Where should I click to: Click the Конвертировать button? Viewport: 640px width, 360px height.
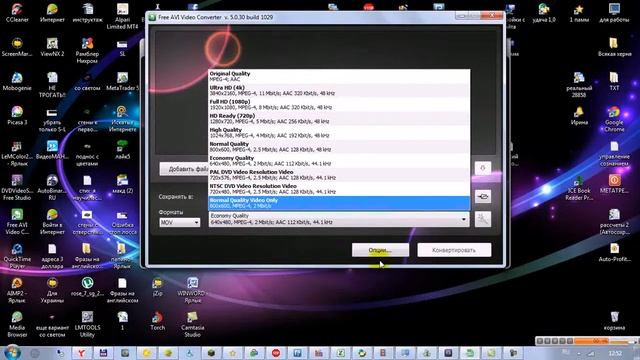pyautogui.click(x=454, y=250)
